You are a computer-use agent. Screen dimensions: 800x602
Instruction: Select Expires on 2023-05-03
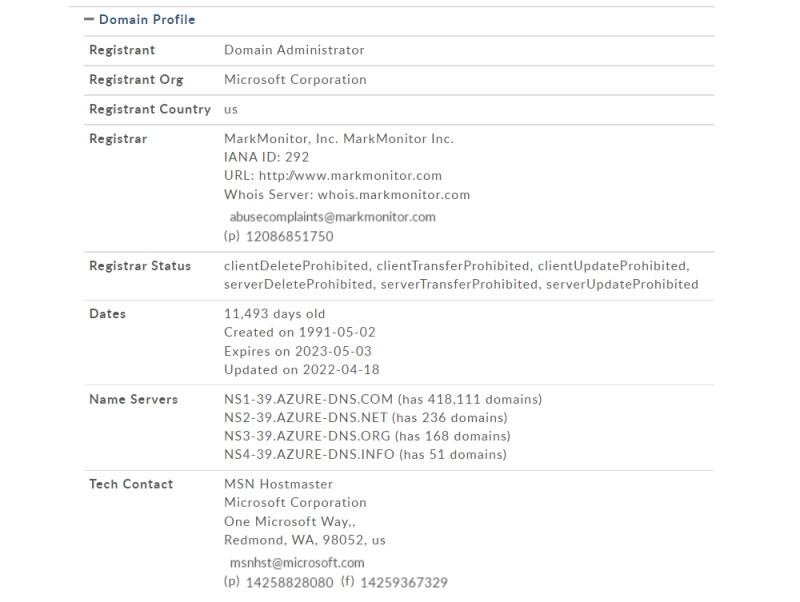tap(298, 351)
